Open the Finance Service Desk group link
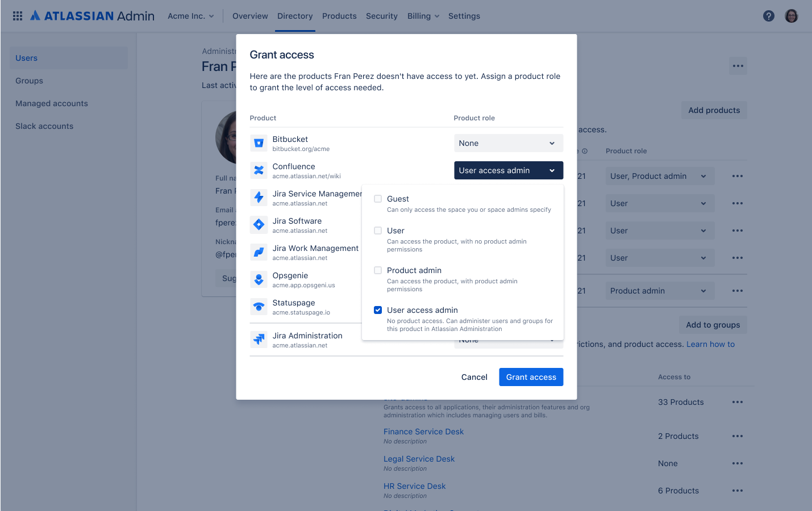The height and width of the screenshot is (511, 812). 423,432
